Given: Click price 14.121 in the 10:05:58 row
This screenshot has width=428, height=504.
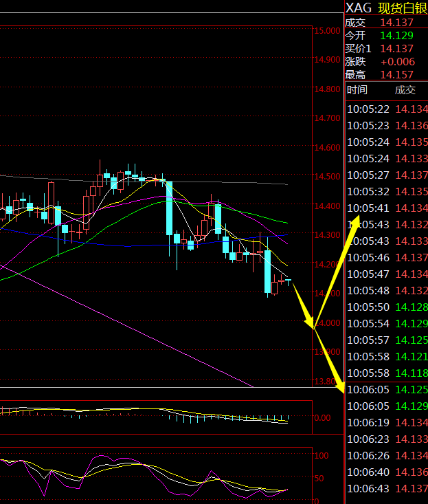Looking at the screenshot, I should click(x=412, y=357).
